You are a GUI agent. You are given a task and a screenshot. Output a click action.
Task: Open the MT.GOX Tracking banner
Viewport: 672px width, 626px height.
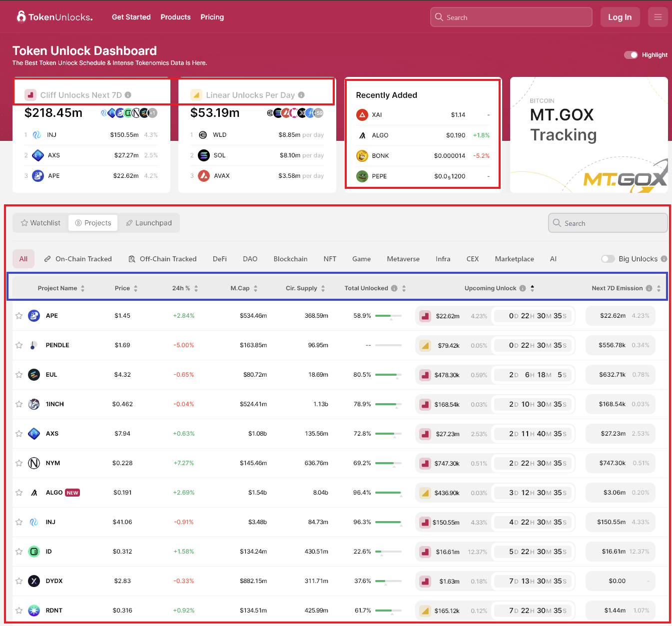pos(589,135)
